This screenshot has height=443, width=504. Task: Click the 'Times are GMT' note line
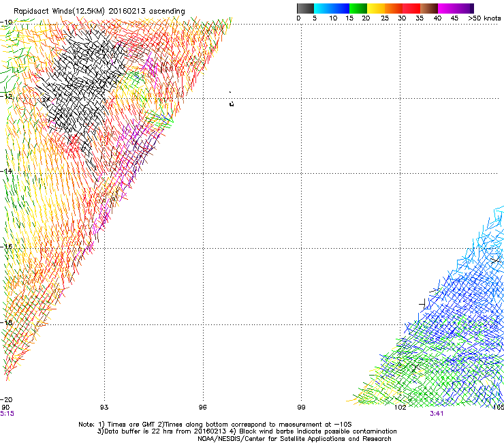tap(215, 425)
